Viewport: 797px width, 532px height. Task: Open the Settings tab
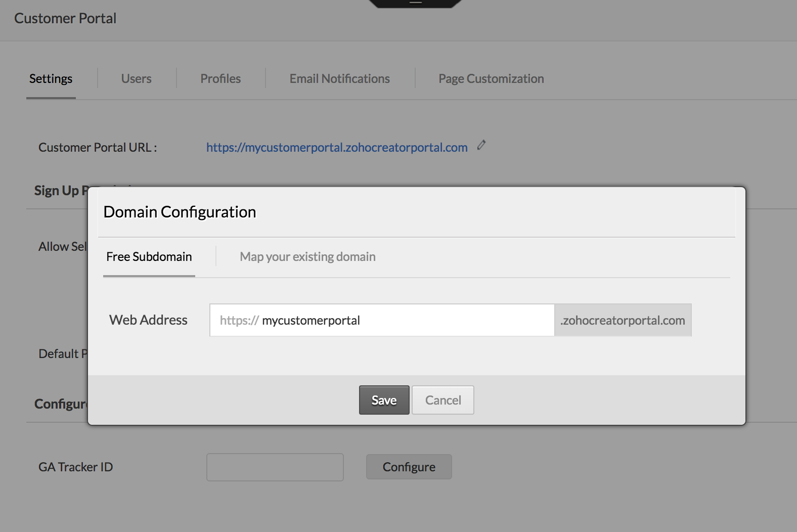(x=51, y=79)
